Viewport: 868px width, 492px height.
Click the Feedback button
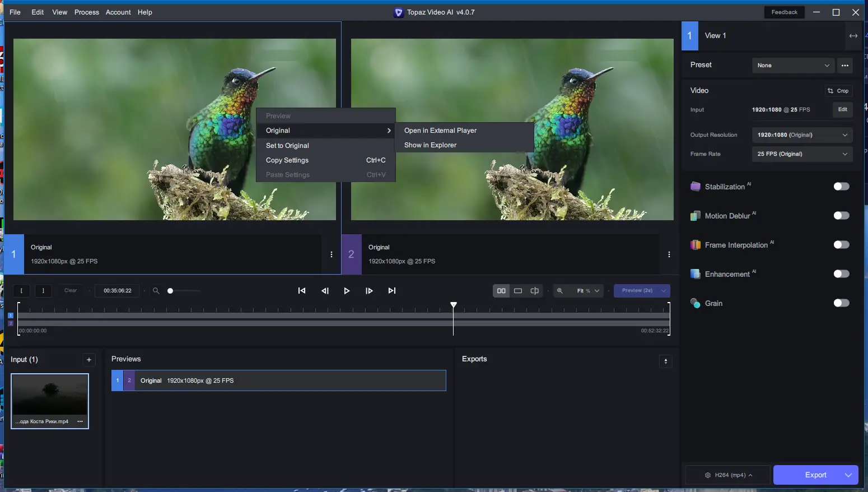(785, 12)
